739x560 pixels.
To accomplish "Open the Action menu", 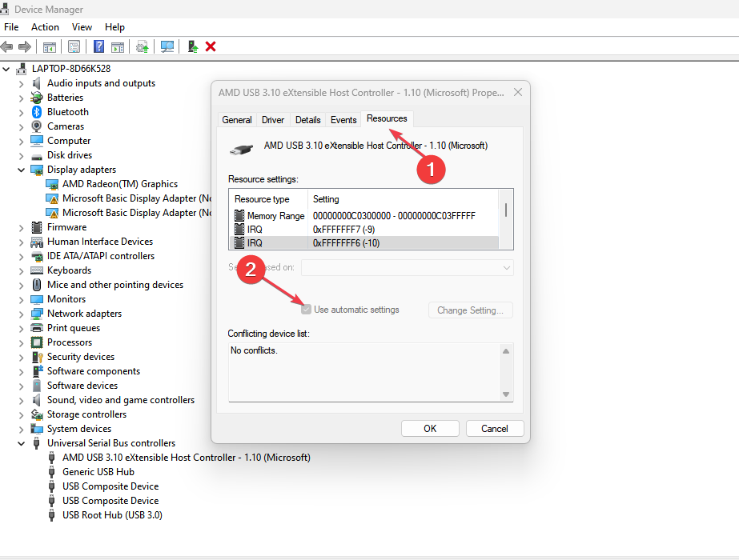I will pos(46,27).
